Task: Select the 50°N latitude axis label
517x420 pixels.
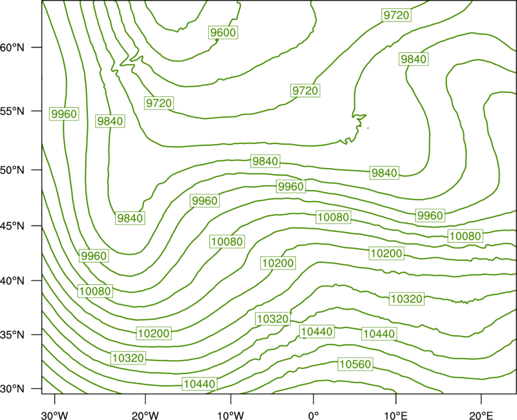Action: point(12,170)
